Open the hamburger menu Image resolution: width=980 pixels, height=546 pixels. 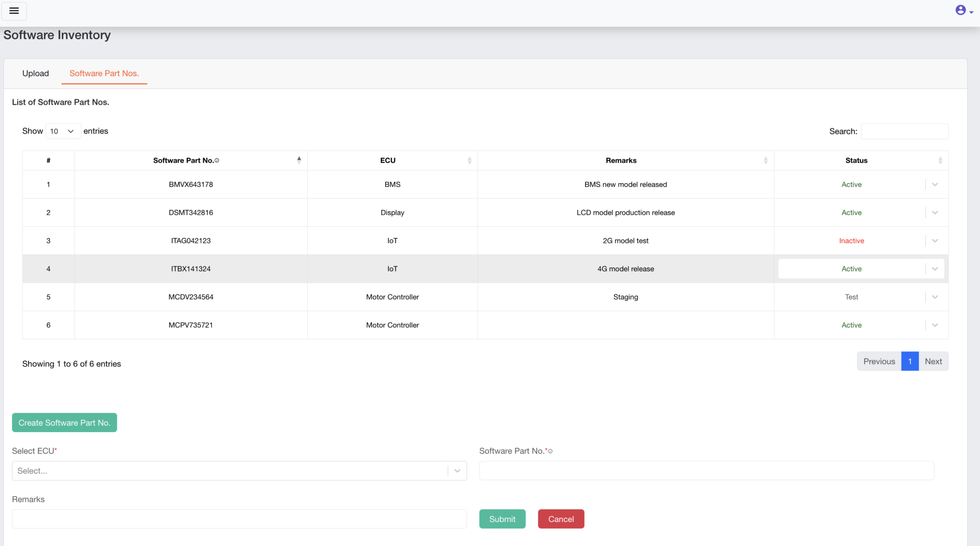pos(14,11)
